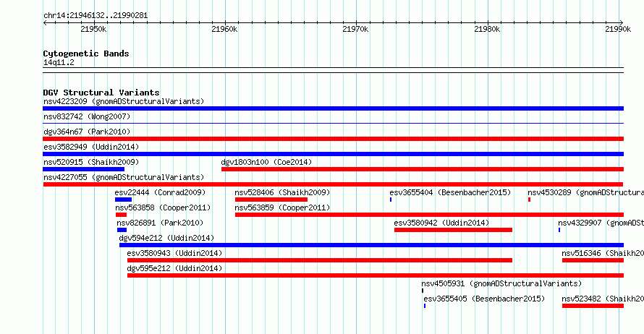
Task: Open the nsv523482 variant label
Action: click(603, 299)
